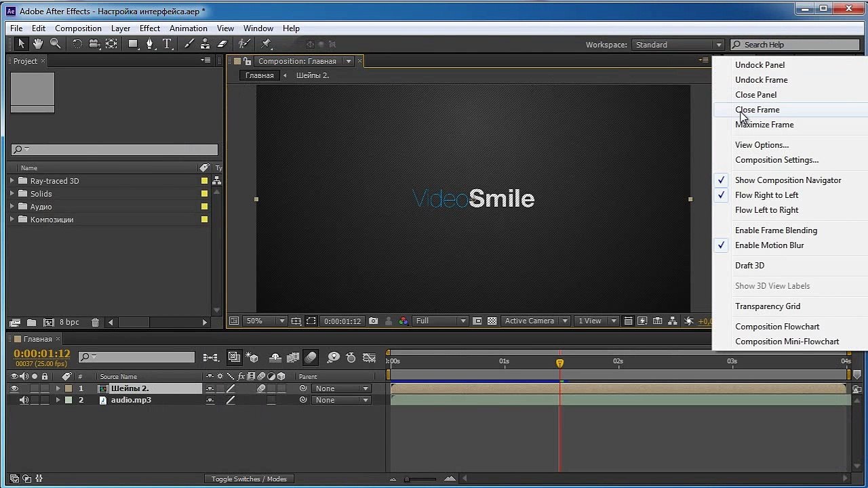
Task: Select the Eraser tool
Action: tap(222, 44)
